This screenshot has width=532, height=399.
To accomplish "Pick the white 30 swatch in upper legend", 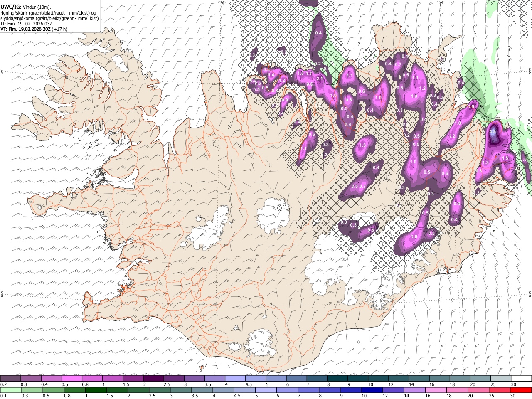I will 521,378.
